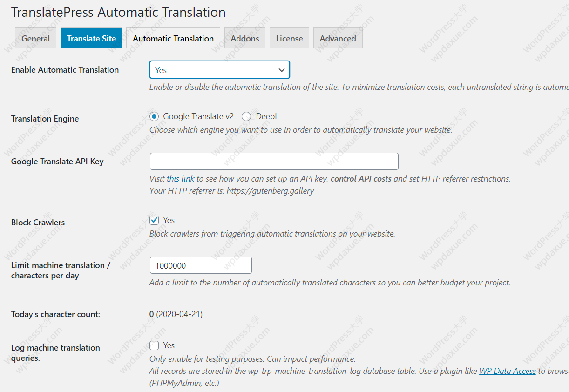Open the General tab

(35, 38)
